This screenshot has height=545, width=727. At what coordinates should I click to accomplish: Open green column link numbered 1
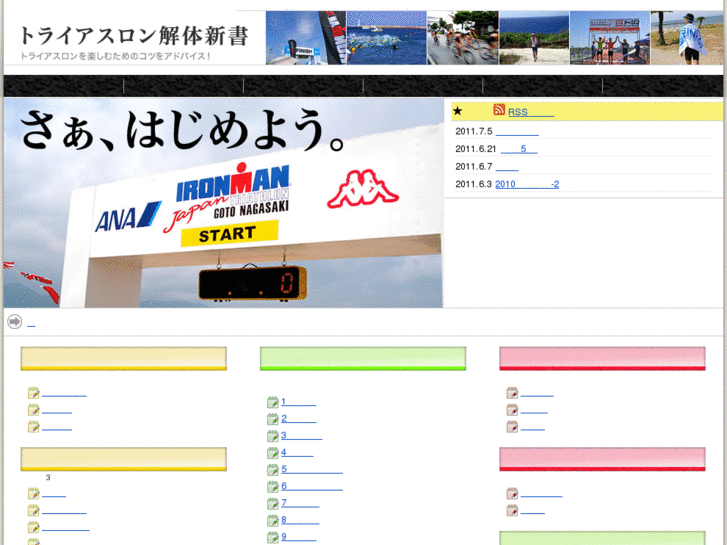[299, 402]
